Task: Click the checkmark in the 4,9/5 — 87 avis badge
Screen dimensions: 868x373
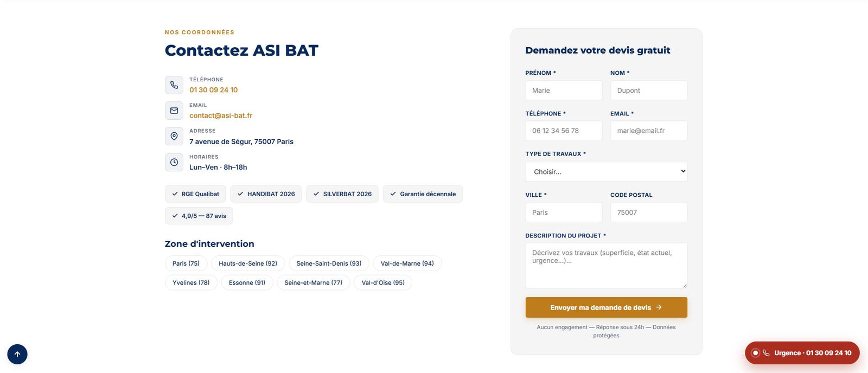Action: (x=175, y=216)
